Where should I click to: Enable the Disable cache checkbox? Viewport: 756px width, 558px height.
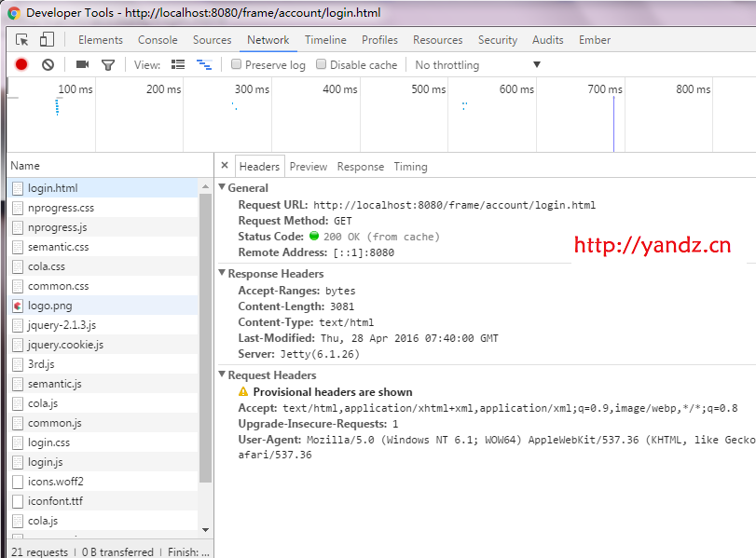tap(321, 64)
